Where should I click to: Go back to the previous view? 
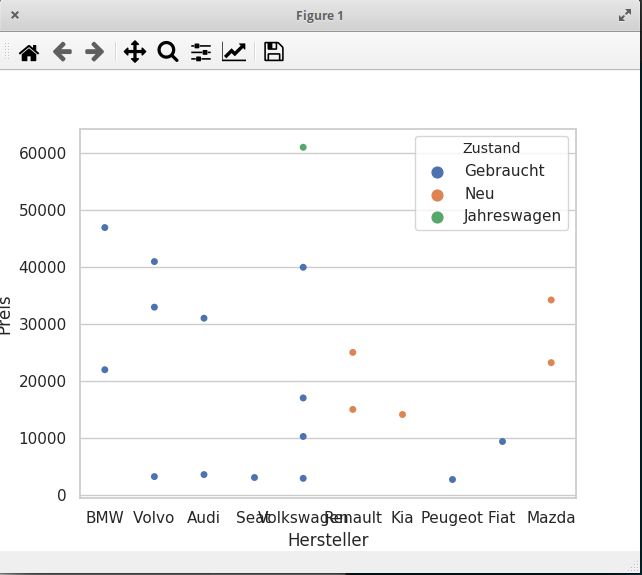62,52
